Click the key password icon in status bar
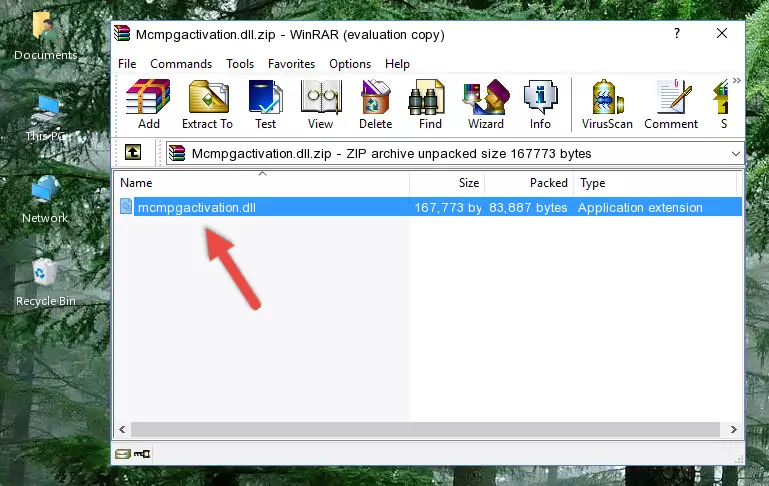The height and width of the screenshot is (486, 769). 142,454
